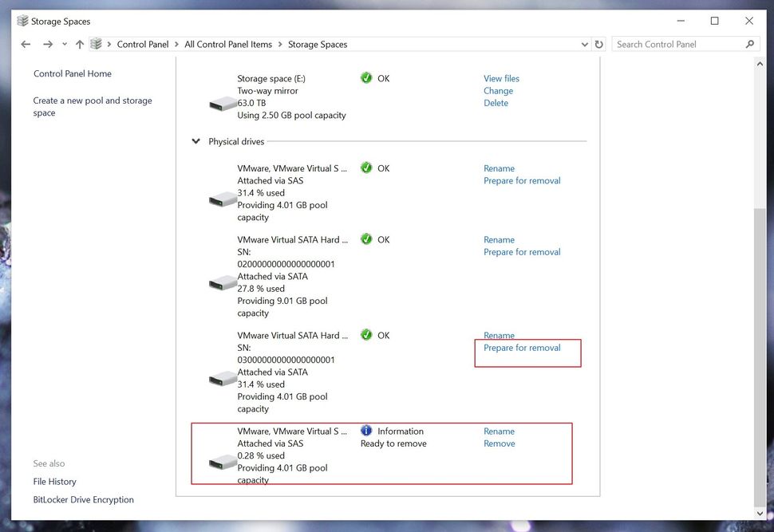
Task: Click the search magnifier icon
Action: point(750,44)
